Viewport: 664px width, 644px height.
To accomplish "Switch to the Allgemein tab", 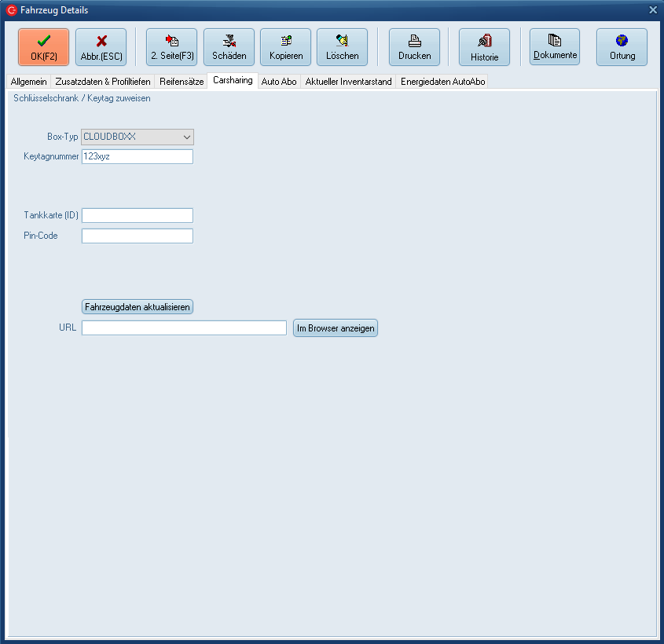I will pyautogui.click(x=29, y=82).
